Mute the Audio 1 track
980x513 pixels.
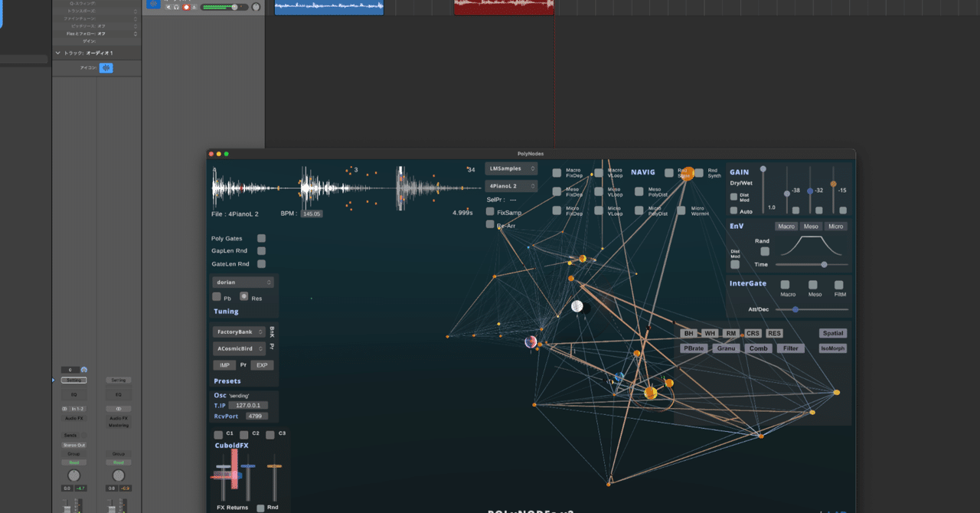(168, 7)
